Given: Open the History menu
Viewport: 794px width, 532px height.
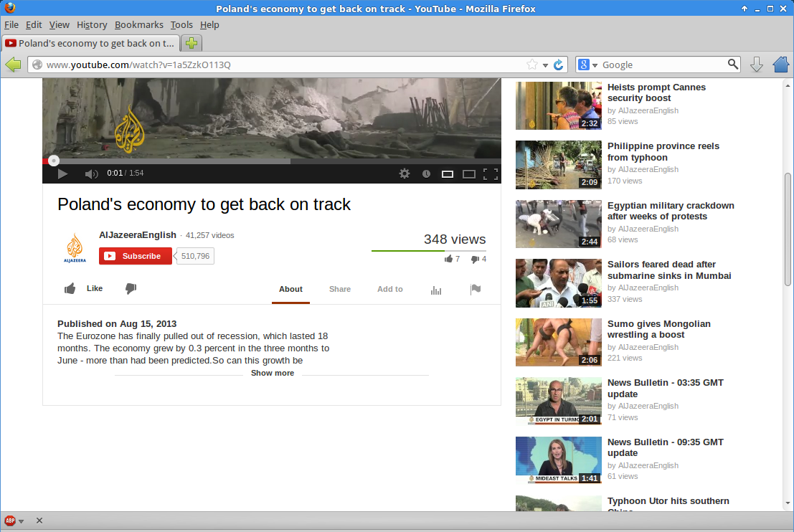Looking at the screenshot, I should point(92,25).
